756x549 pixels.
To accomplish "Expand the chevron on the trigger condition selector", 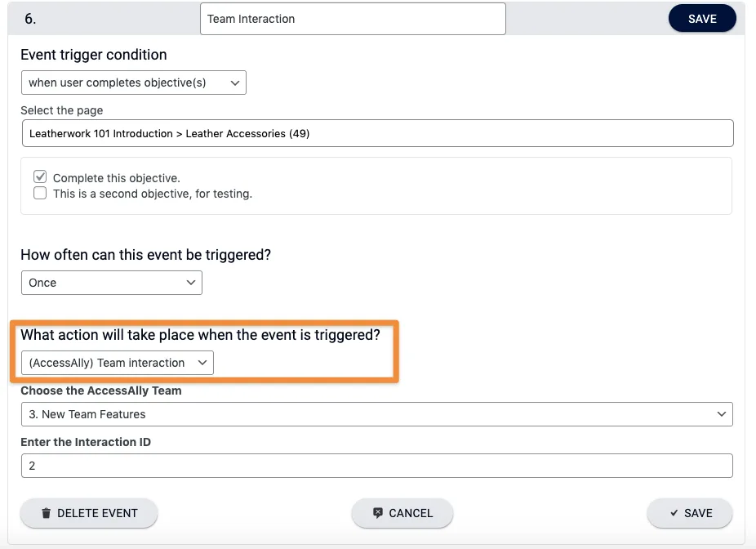I will pyautogui.click(x=236, y=83).
